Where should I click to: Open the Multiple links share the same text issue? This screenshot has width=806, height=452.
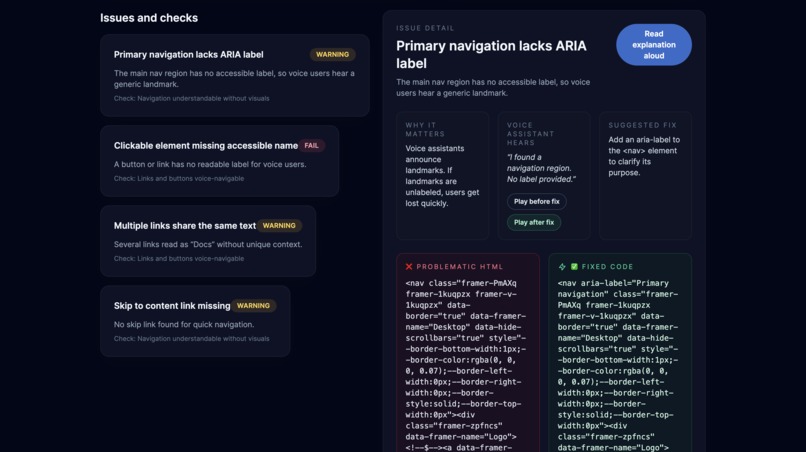pyautogui.click(x=208, y=241)
